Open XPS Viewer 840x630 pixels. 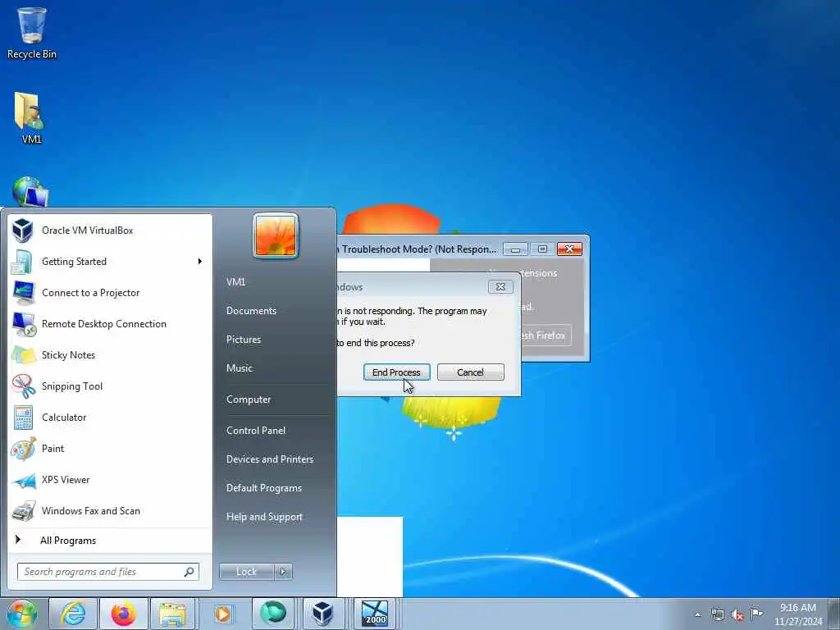pos(110,479)
